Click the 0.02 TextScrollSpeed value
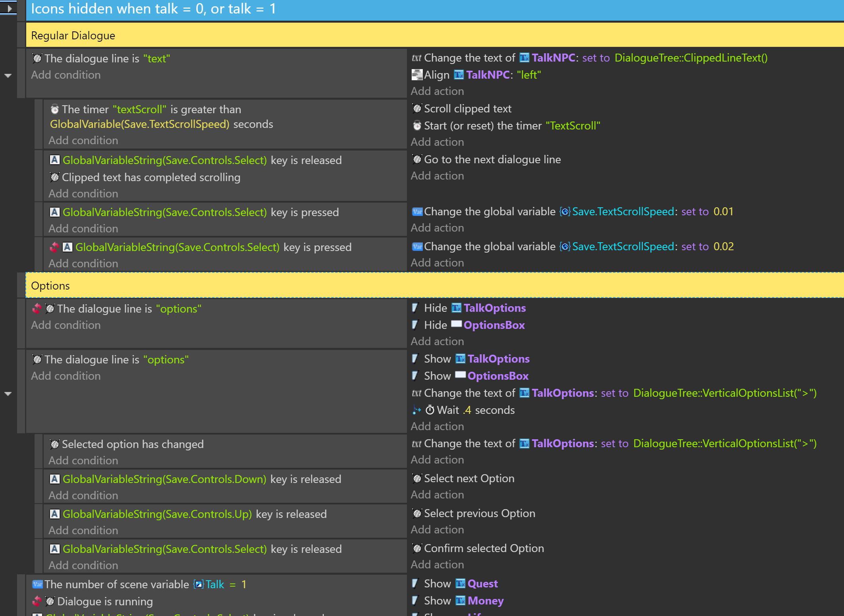Image resolution: width=844 pixels, height=616 pixels. [723, 247]
